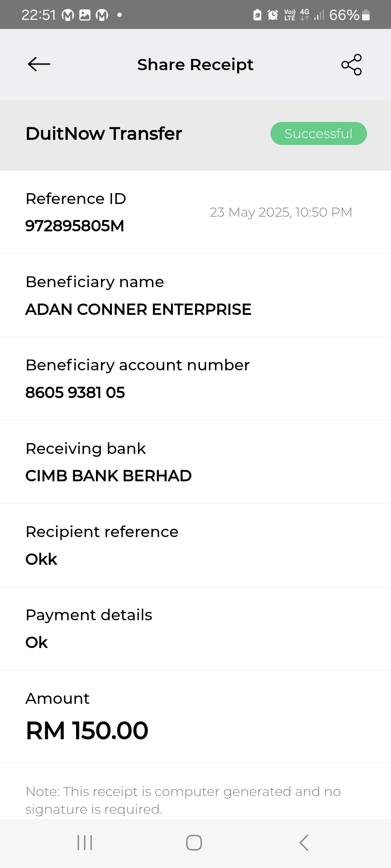Screen dimensions: 391x868
Task: Tap the Android recent apps button
Action: point(85,842)
